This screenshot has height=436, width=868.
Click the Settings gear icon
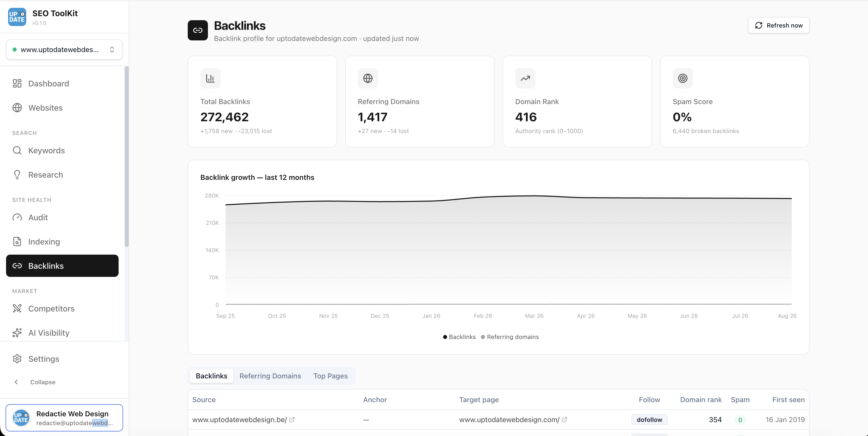click(17, 359)
